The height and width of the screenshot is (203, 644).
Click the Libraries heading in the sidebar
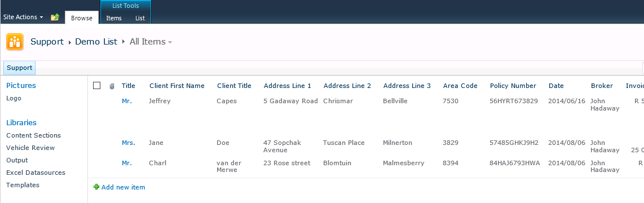coord(21,122)
